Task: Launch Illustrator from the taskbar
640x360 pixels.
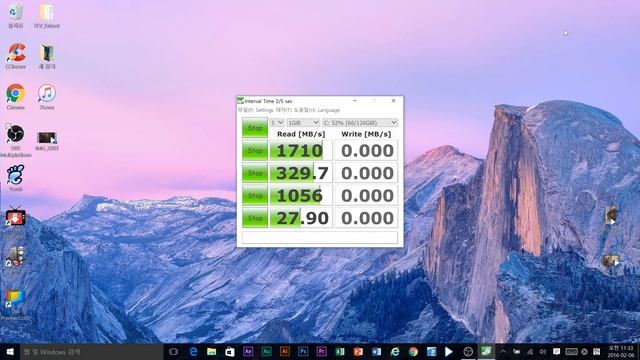Action: (285, 351)
